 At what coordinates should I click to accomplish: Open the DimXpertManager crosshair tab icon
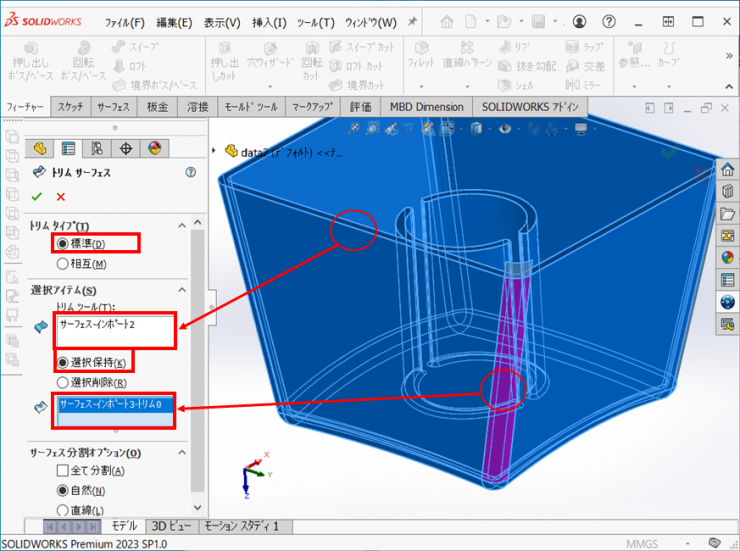126,149
